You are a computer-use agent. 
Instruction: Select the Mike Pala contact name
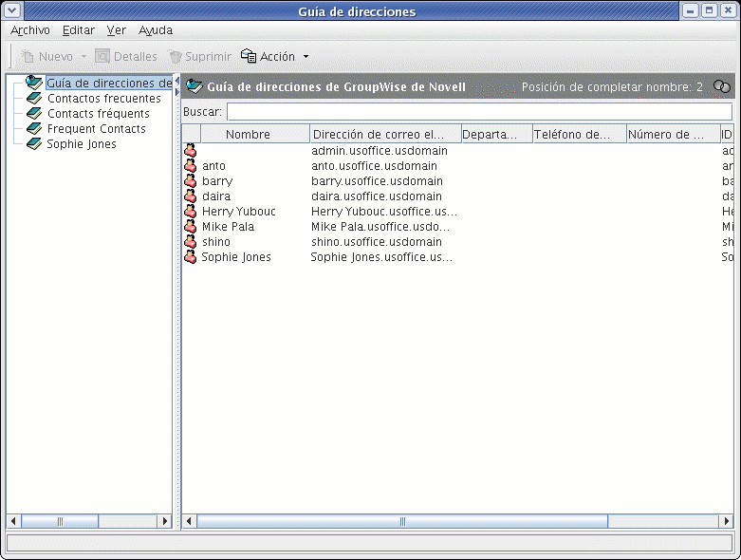coord(229,226)
